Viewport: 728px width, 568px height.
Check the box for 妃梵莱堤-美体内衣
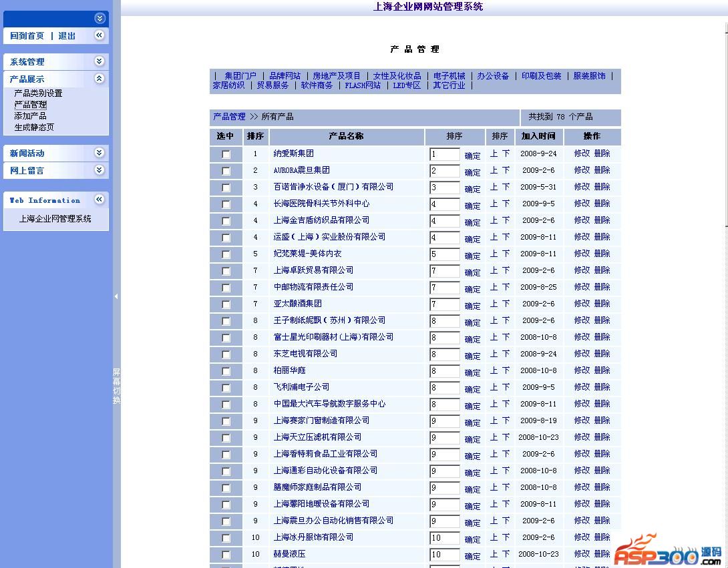[226, 255]
